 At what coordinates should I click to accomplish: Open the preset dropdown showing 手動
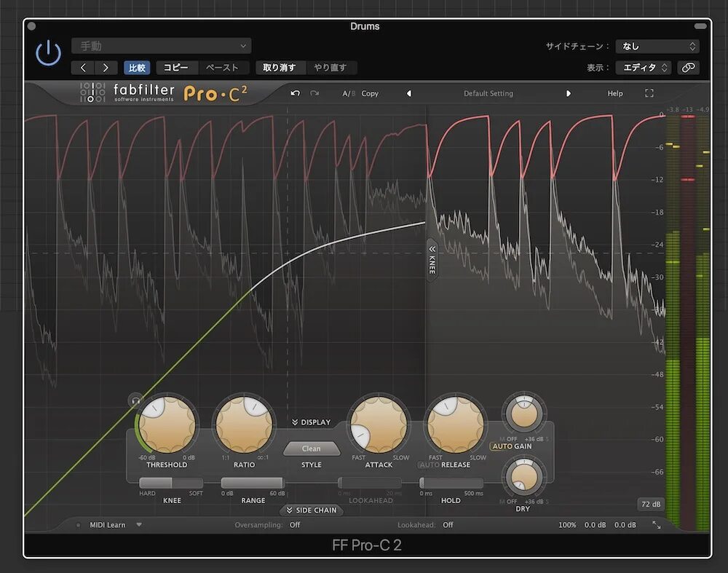[x=161, y=46]
